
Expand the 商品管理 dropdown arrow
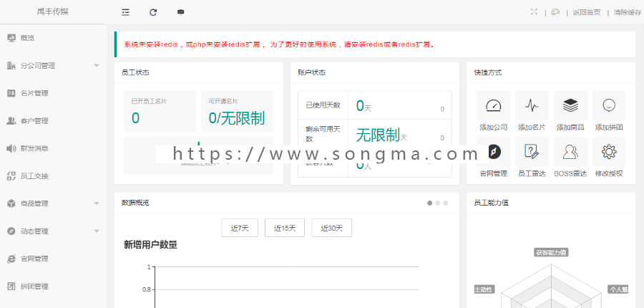pos(97,203)
